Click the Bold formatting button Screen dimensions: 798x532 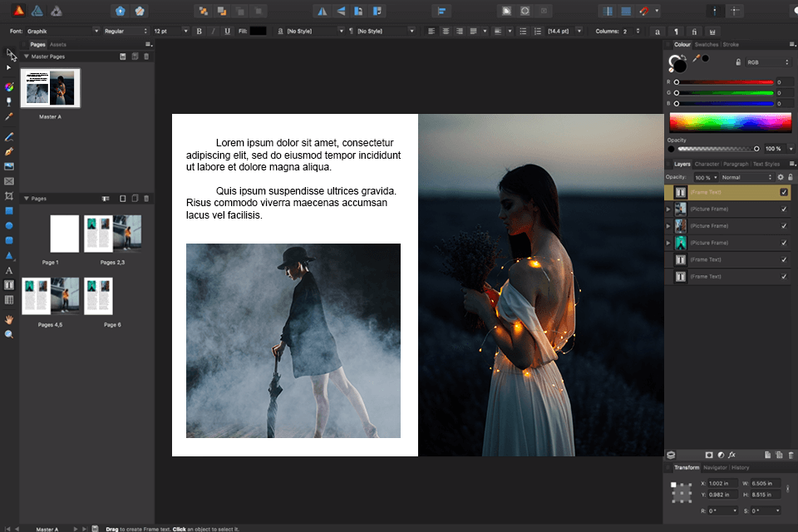click(x=199, y=31)
